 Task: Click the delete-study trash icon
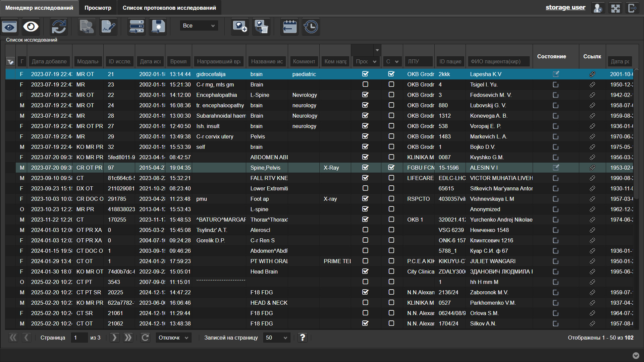click(261, 26)
